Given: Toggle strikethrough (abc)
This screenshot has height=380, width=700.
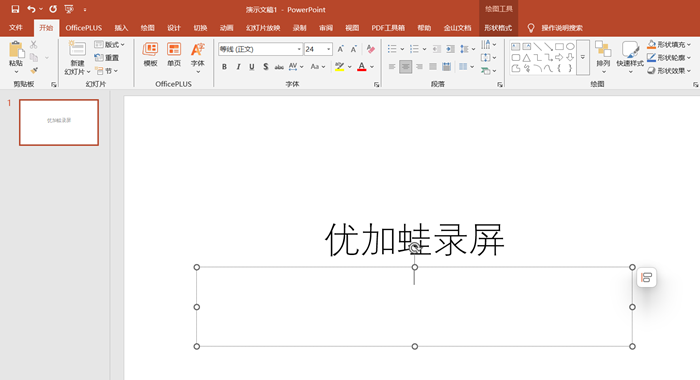Looking at the screenshot, I should [x=279, y=67].
